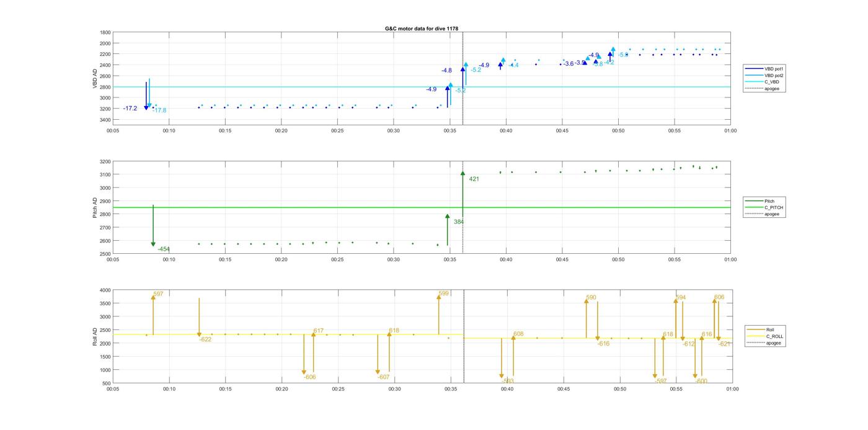
Task: Click the "-597" roll data label
Action: tap(660, 381)
